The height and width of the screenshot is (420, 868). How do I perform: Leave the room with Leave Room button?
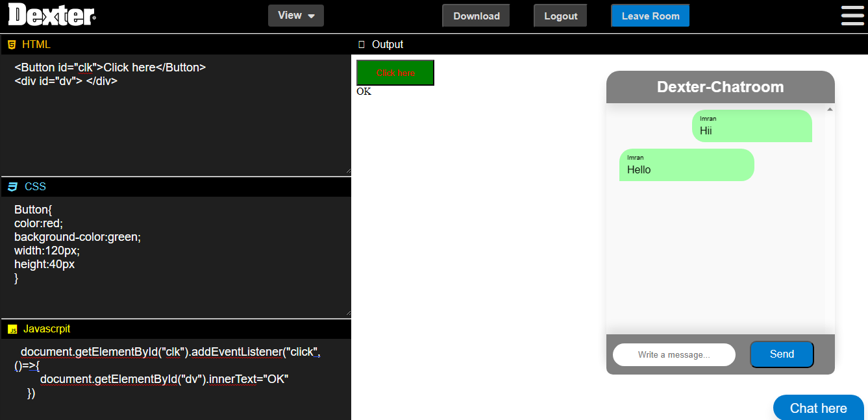[x=651, y=16]
